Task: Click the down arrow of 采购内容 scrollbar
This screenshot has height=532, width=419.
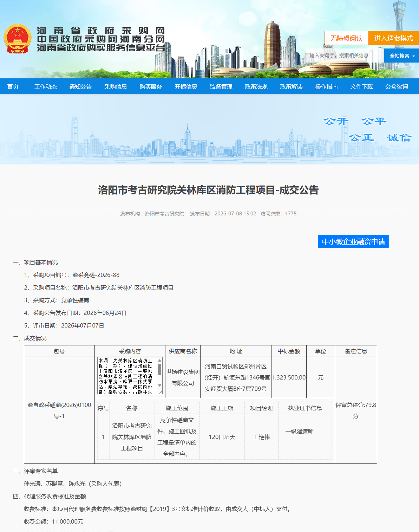Action: pos(160,385)
